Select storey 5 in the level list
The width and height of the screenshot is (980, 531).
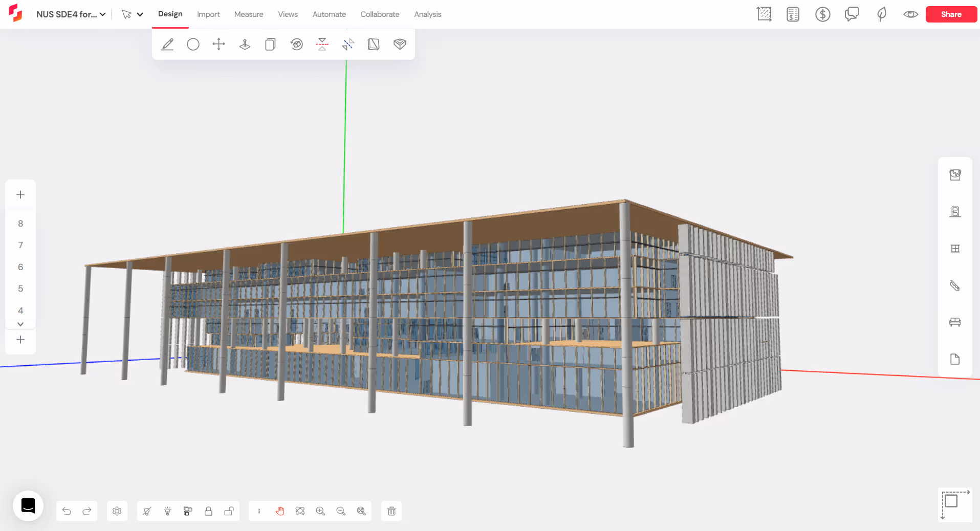click(20, 289)
